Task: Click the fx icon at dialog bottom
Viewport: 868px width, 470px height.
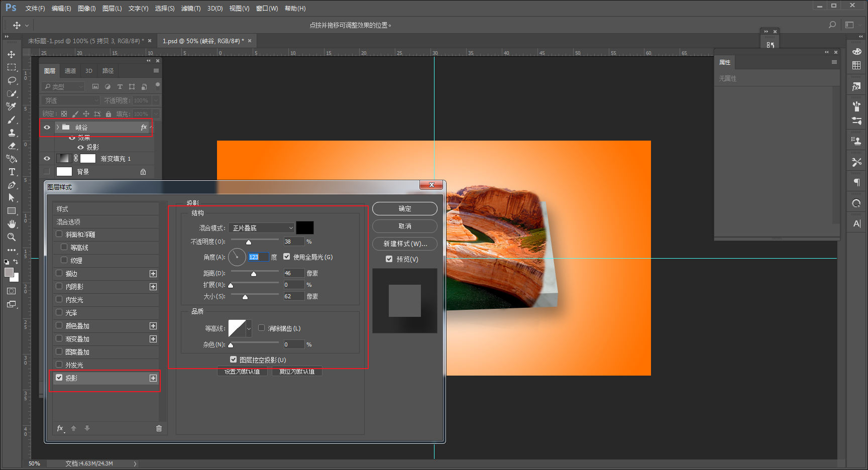Action: (x=60, y=428)
